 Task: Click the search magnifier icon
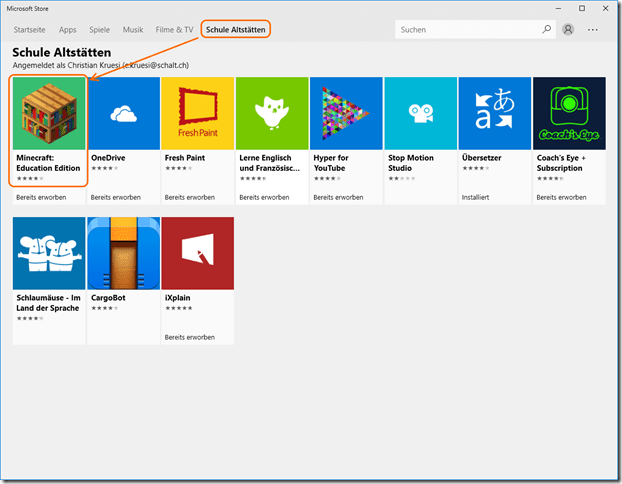click(546, 30)
